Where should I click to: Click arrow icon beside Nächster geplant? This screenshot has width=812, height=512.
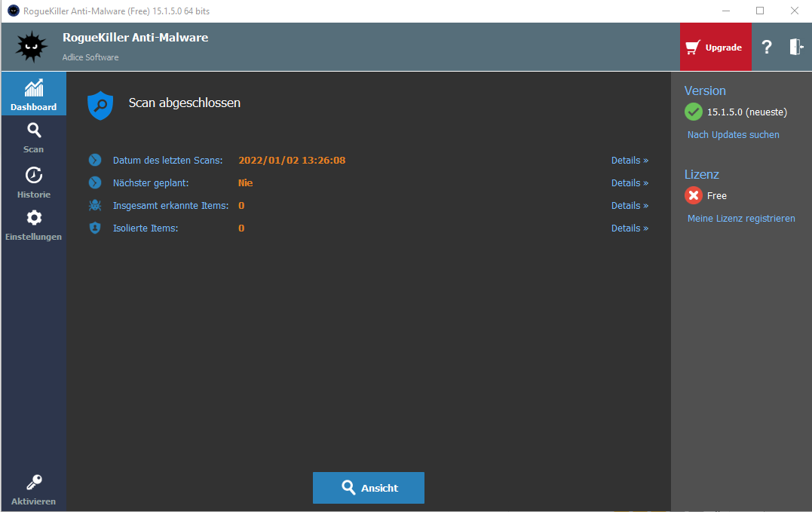(x=95, y=182)
